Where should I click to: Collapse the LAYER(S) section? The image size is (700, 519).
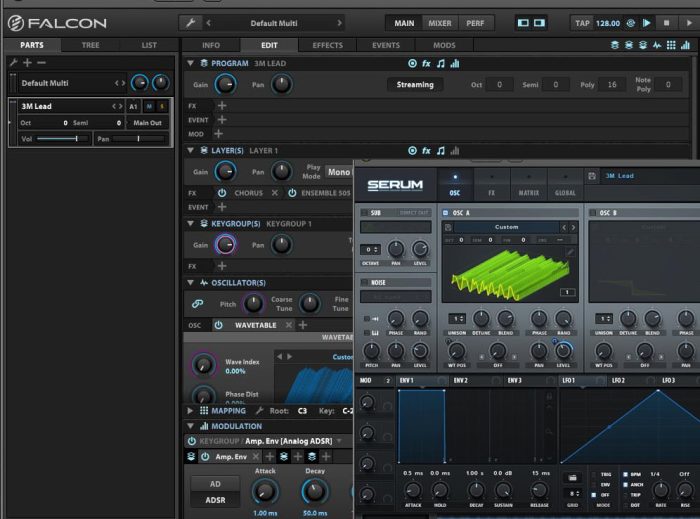coord(191,151)
